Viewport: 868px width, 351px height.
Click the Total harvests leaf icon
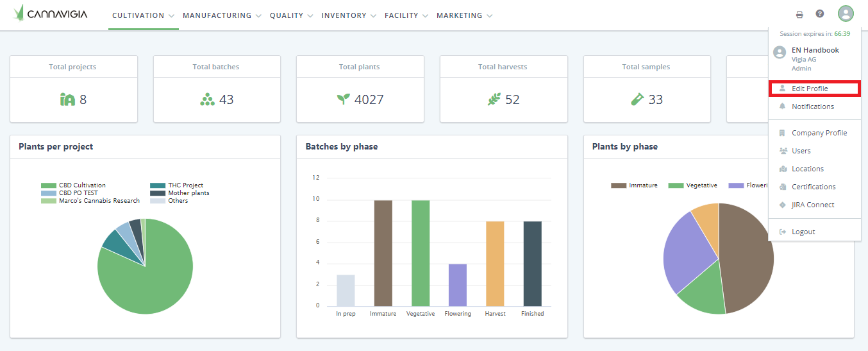[x=494, y=99]
